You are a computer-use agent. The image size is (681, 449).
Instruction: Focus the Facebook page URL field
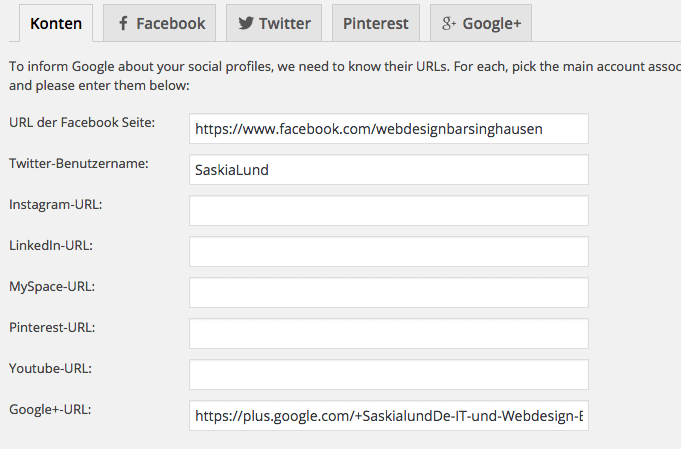pyautogui.click(x=388, y=129)
